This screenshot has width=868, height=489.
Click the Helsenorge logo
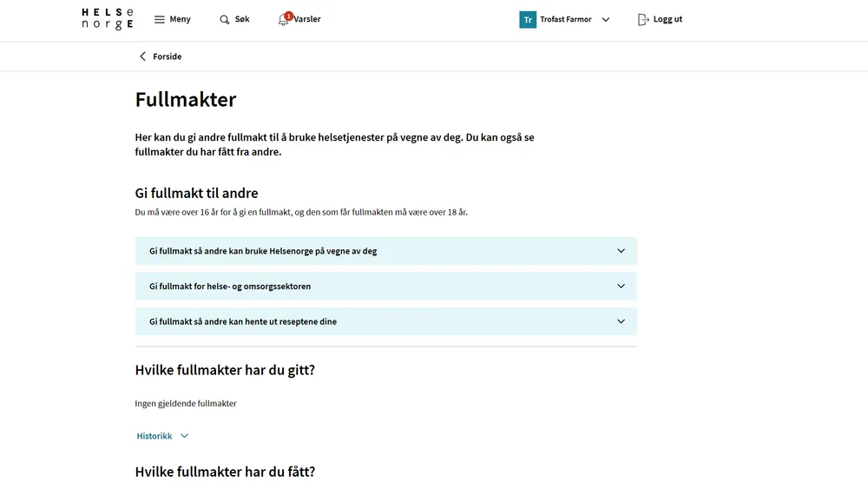[x=108, y=19]
